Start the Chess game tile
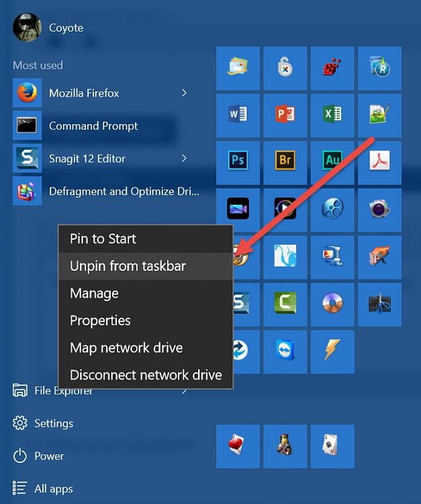 click(285, 446)
